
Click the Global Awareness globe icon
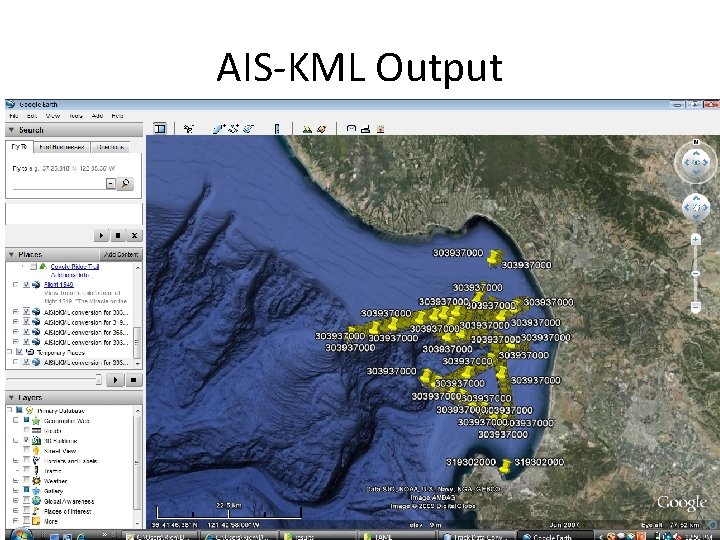pyautogui.click(x=36, y=501)
